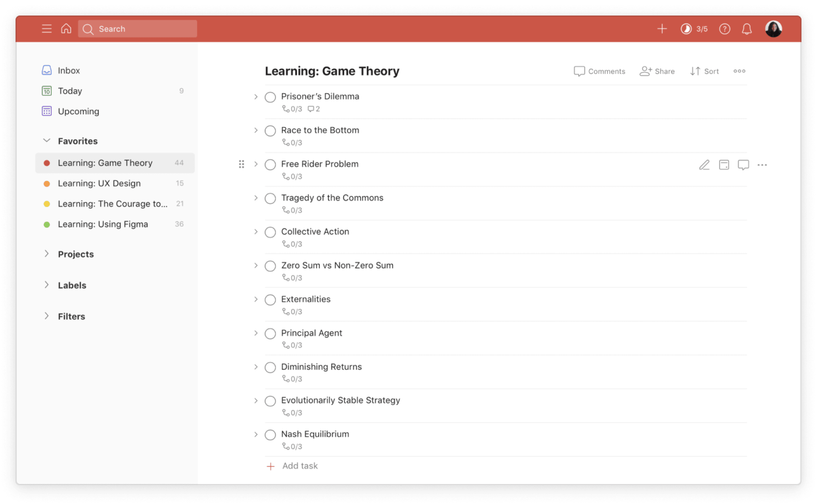Collapse the Favorites section
The height and width of the screenshot is (504, 817).
[47, 140]
